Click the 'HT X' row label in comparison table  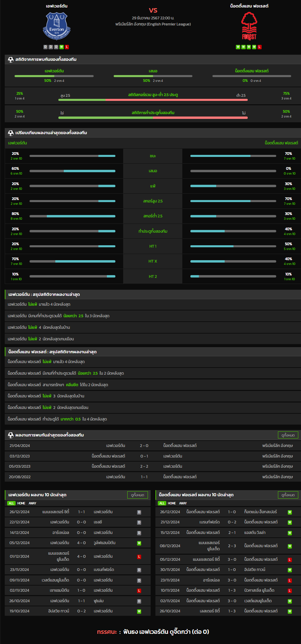pyautogui.click(x=153, y=261)
